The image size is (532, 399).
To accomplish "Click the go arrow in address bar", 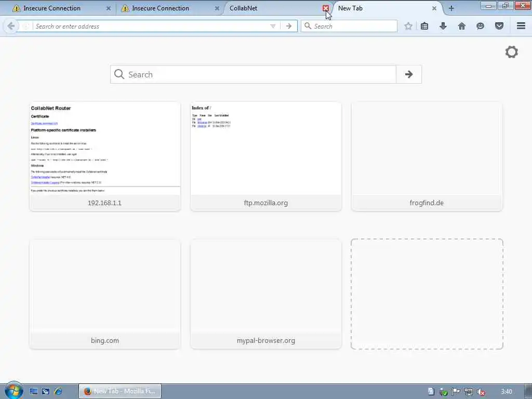I will coord(289,26).
